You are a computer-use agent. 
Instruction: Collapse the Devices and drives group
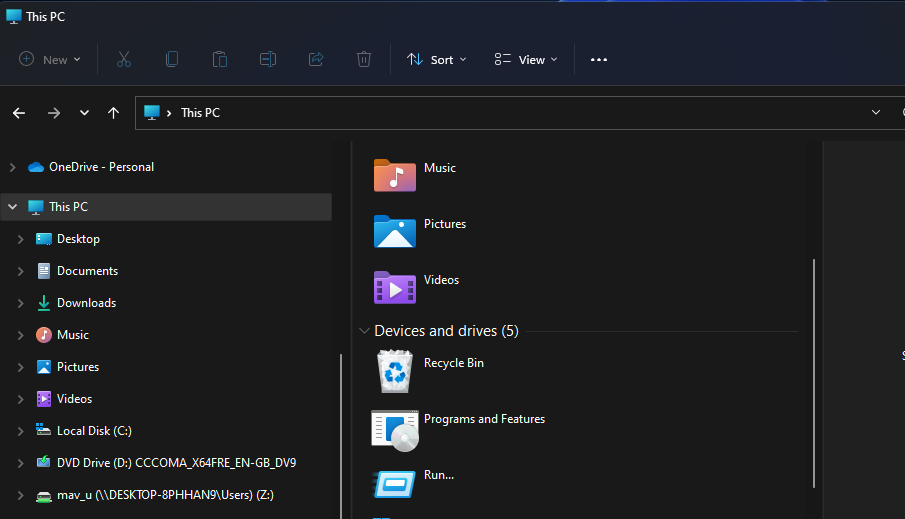tap(364, 331)
